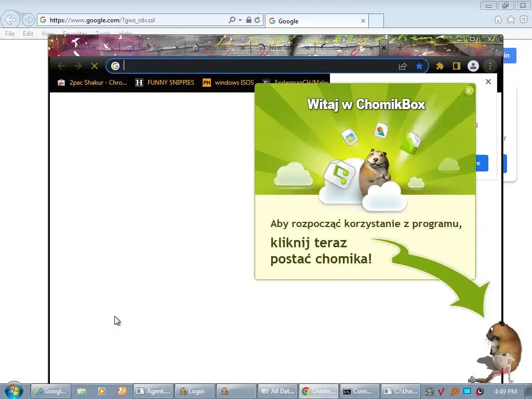Click the unlabeled hamster taskbar button
The image size is (532, 399).
[236, 391]
